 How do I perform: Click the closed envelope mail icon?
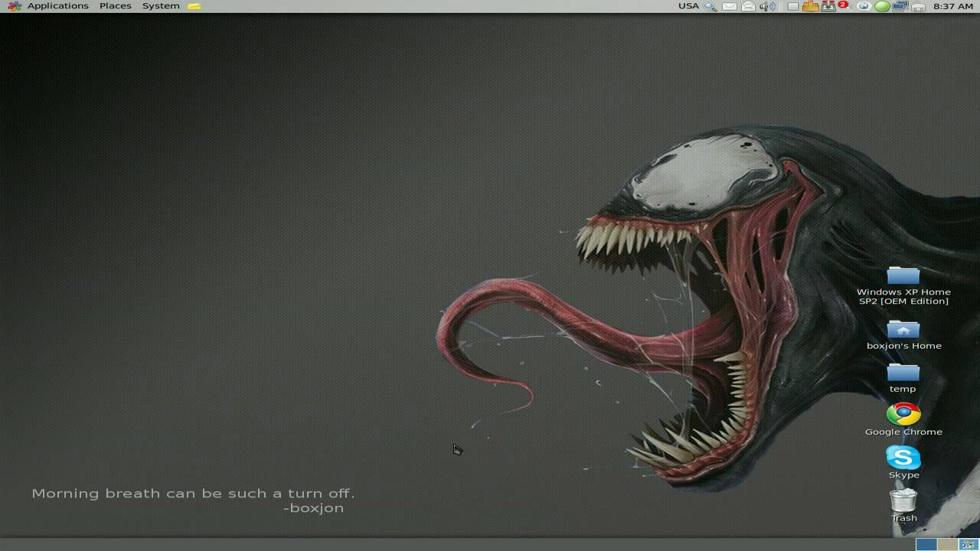pyautogui.click(x=730, y=6)
